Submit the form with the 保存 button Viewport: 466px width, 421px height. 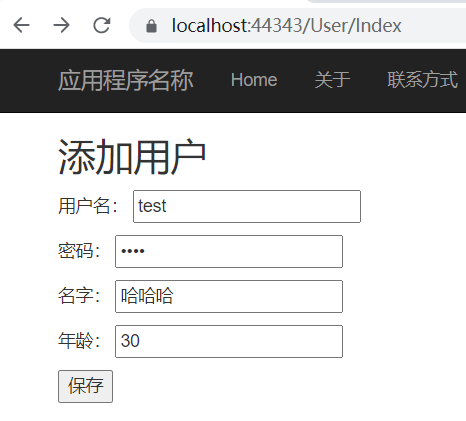[85, 386]
